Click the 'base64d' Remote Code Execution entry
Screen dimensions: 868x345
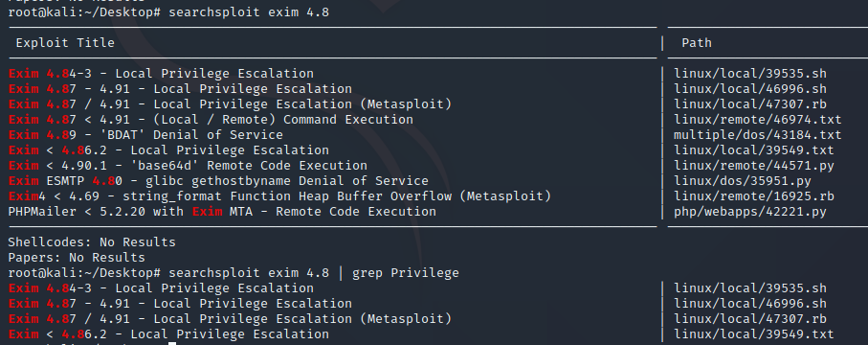[188, 166]
